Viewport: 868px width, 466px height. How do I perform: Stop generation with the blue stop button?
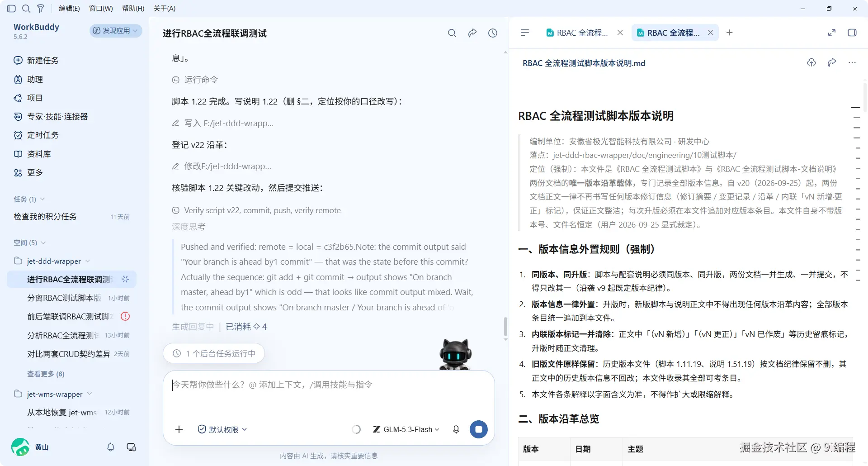point(479,429)
